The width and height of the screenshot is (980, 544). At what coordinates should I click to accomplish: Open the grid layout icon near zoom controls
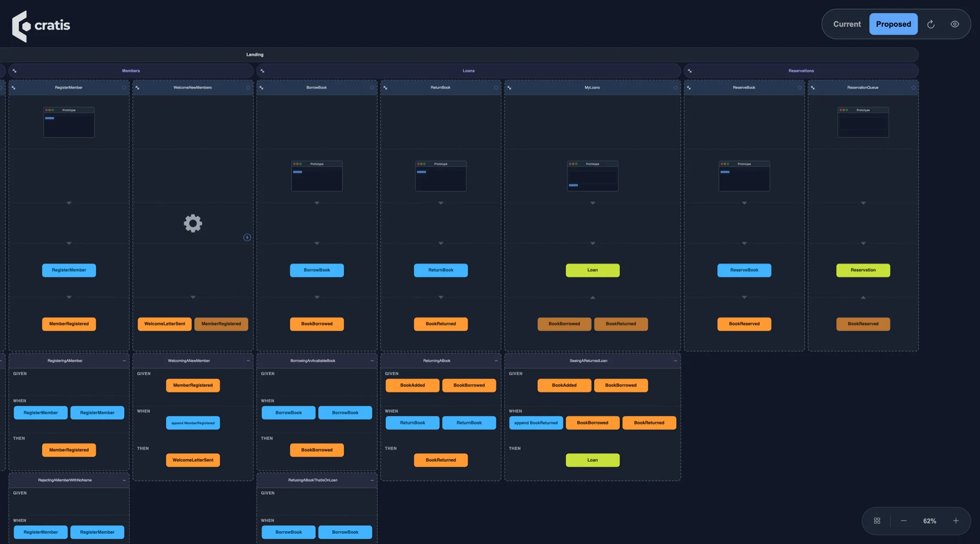(877, 521)
